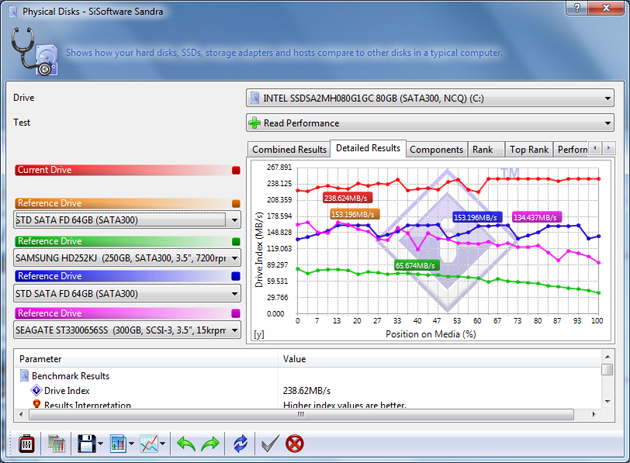630x463 pixels.
Task: Click the tab strip scroll left arrow
Action: [x=595, y=148]
